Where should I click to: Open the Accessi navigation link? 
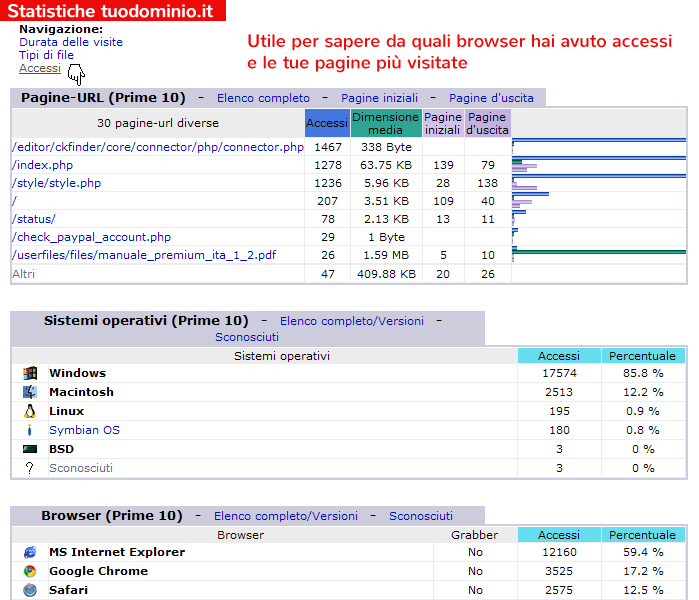[x=40, y=68]
